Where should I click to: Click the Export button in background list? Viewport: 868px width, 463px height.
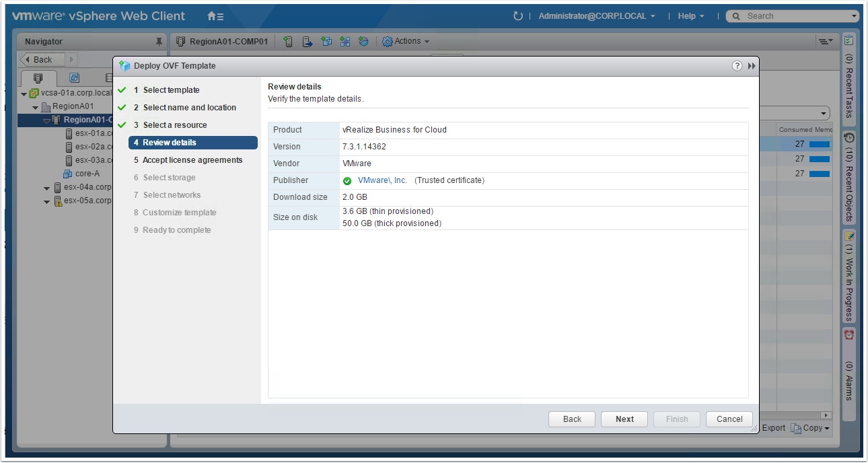774,428
